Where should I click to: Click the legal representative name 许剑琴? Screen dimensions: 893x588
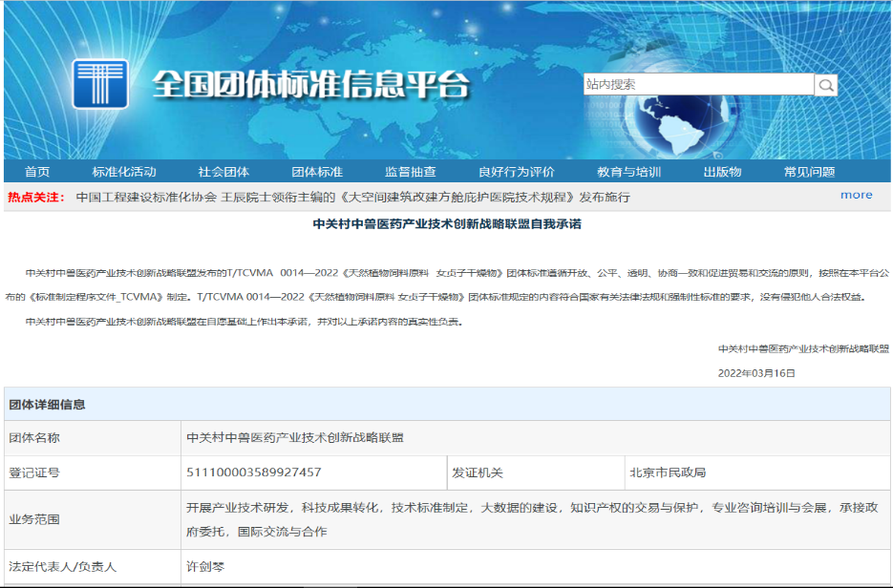[205, 567]
